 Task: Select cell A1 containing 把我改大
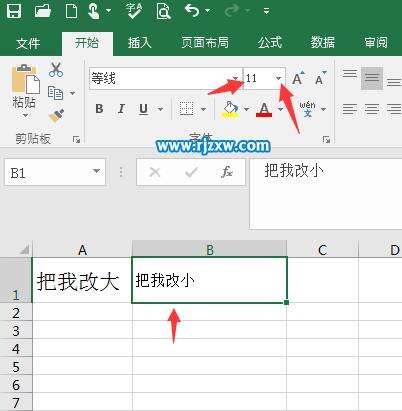[x=82, y=280]
